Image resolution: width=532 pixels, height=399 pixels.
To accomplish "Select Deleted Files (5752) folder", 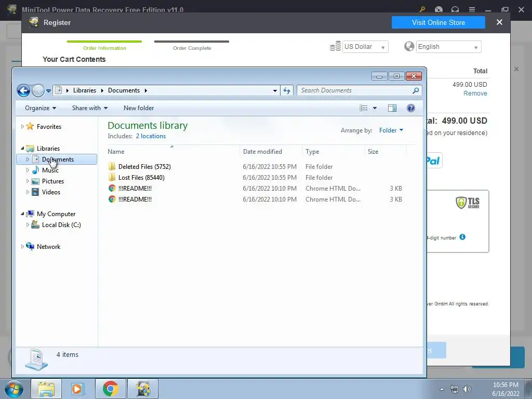I will pyautogui.click(x=144, y=167).
